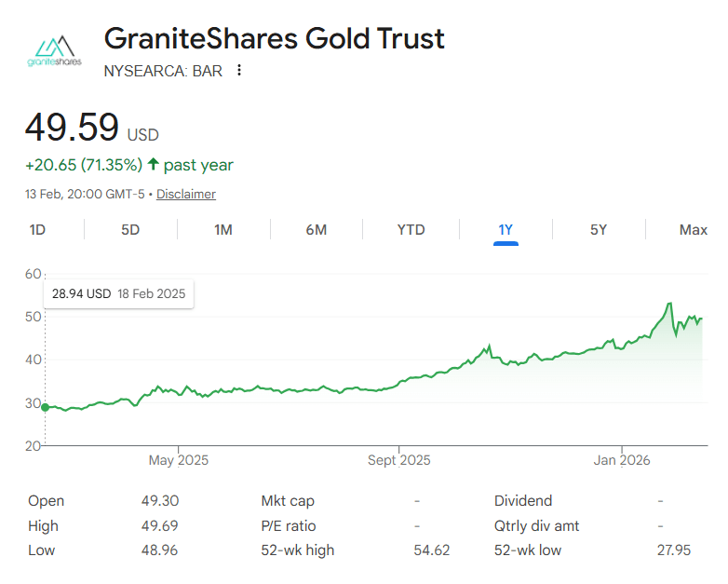The width and height of the screenshot is (728, 584).
Task: Click the 52-wk high value 54.62
Action: [x=431, y=550]
